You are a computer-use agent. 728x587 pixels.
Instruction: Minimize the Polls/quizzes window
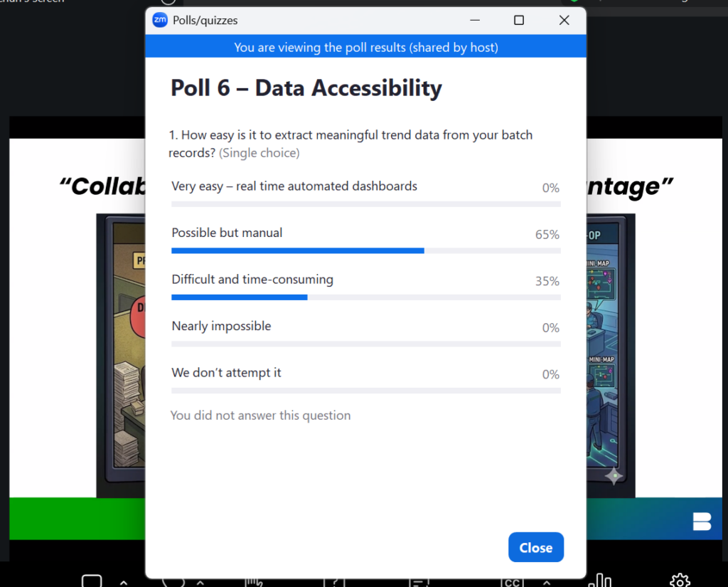click(x=474, y=20)
